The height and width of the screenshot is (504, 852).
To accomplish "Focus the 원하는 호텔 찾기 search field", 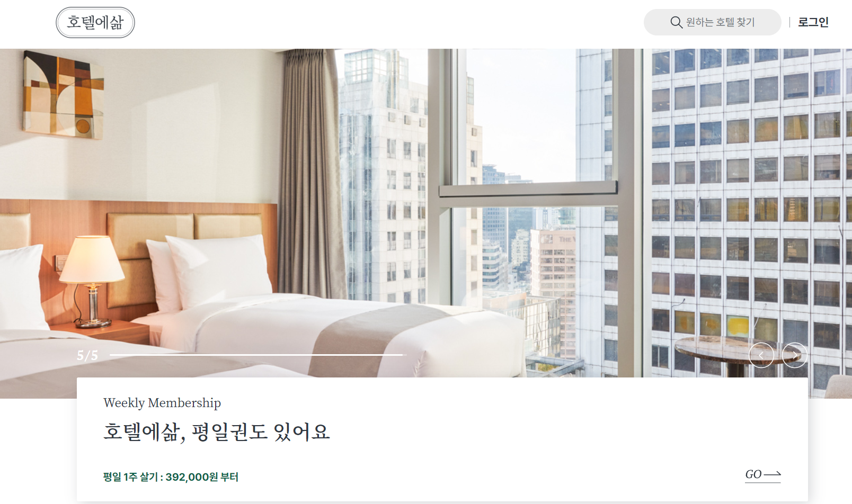I will [712, 22].
